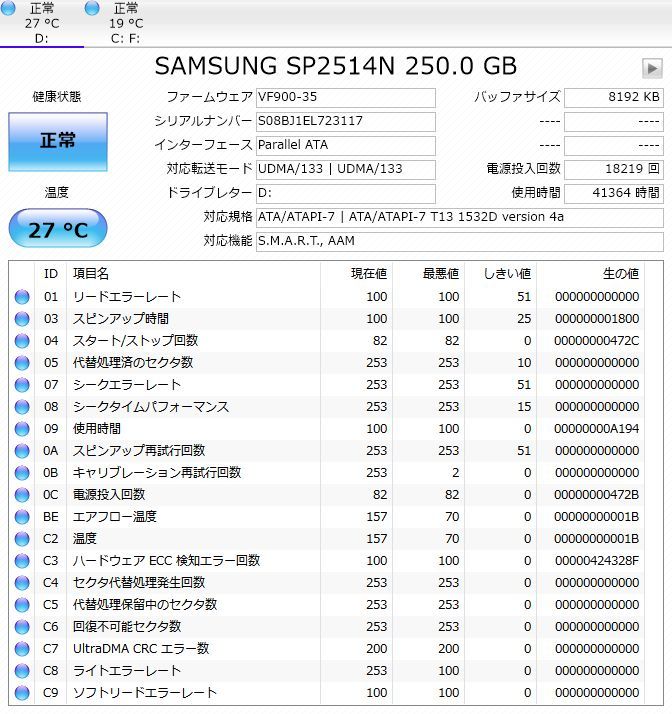Select the 代替処理済のセクタ数 attribute name

click(x=133, y=363)
